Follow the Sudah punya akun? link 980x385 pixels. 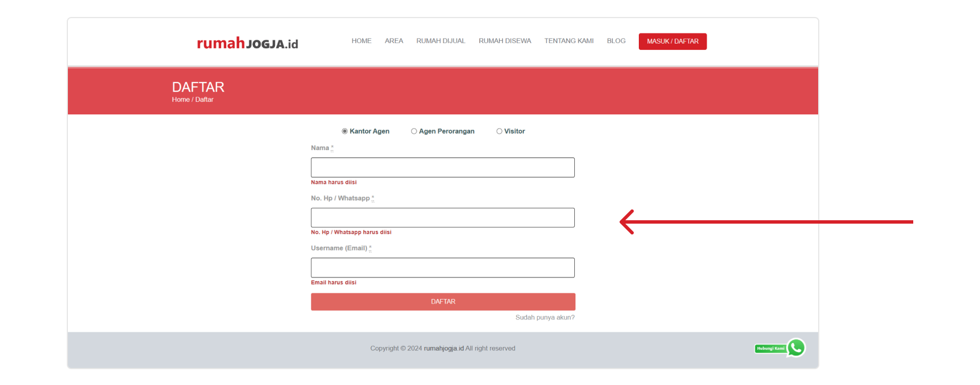pos(545,318)
